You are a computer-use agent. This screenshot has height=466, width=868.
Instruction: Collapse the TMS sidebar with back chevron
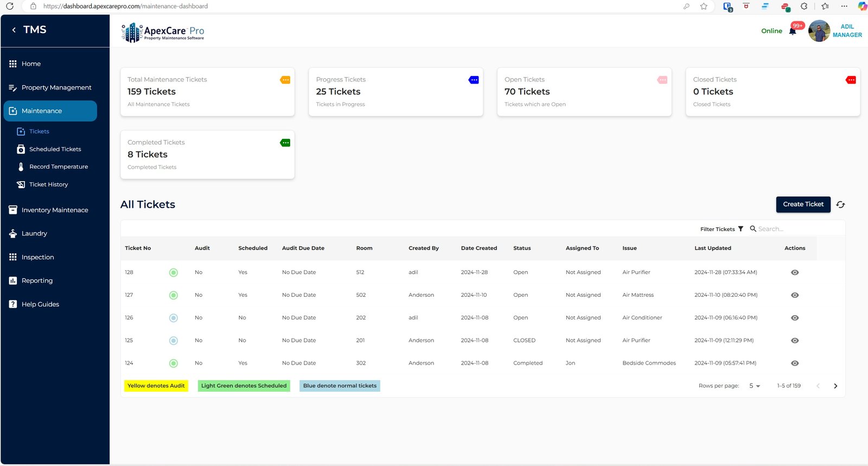point(14,30)
